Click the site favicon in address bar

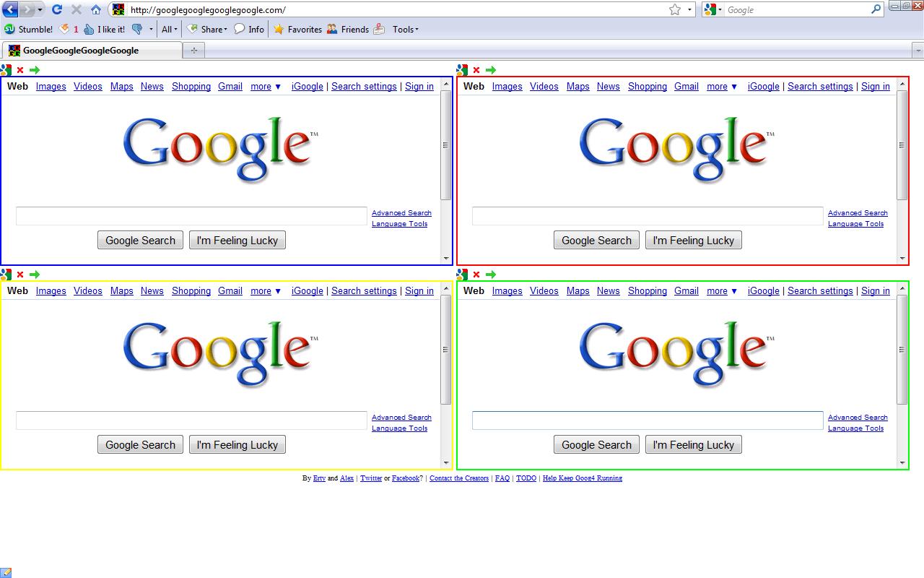(x=118, y=9)
